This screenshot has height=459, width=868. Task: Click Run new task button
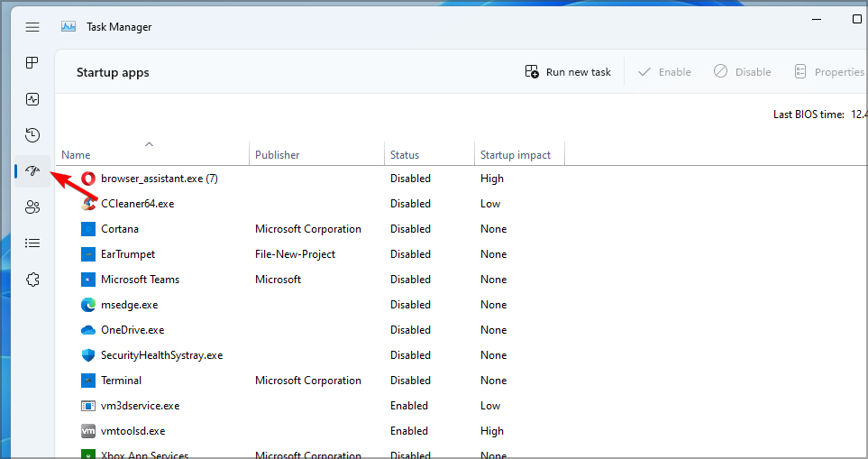coord(568,72)
